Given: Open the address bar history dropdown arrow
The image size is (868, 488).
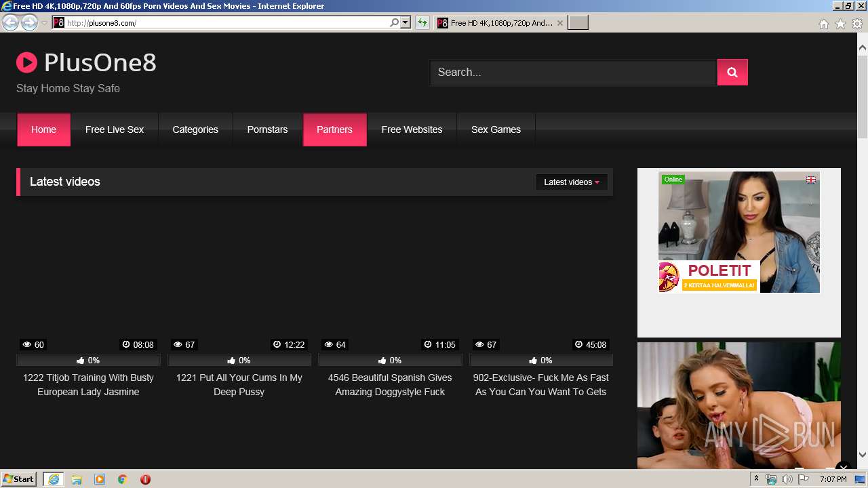Looking at the screenshot, I should pyautogui.click(x=406, y=22).
